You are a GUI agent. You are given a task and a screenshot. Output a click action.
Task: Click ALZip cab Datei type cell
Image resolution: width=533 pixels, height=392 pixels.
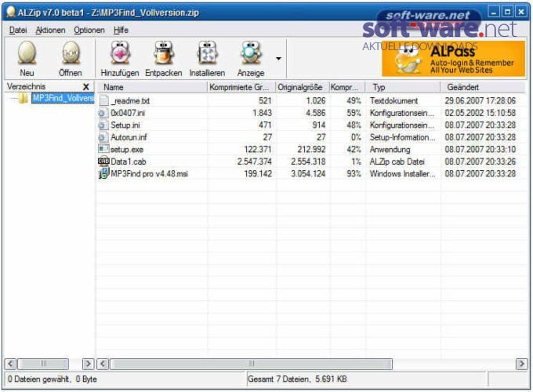click(x=397, y=162)
